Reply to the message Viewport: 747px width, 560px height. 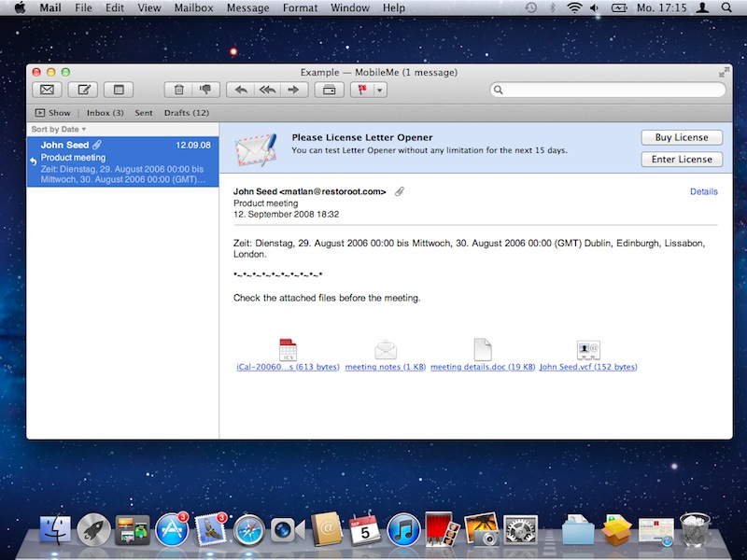pyautogui.click(x=241, y=90)
